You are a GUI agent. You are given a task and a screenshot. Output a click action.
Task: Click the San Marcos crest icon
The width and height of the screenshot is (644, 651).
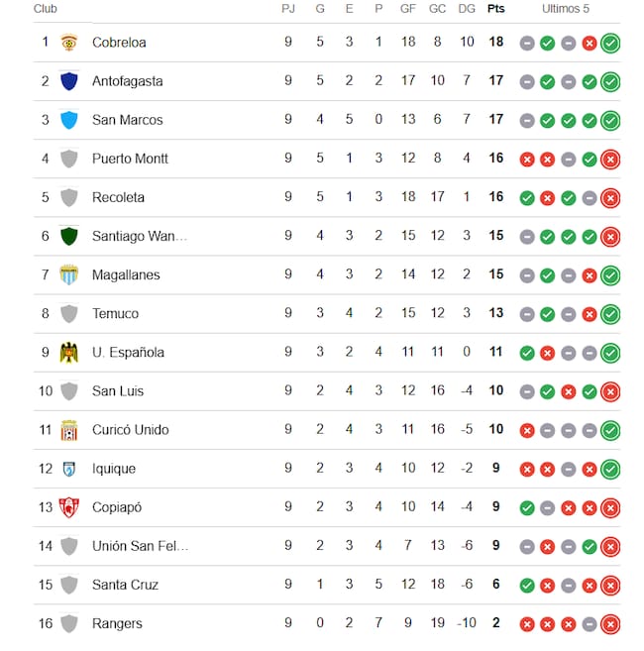click(x=68, y=120)
